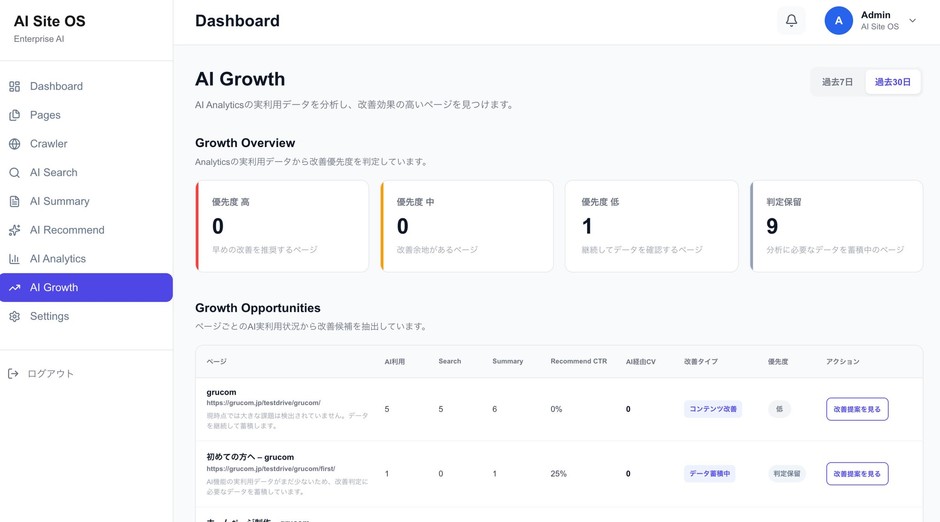Open the Settings gear icon
This screenshot has height=522, width=940.
pos(14,316)
